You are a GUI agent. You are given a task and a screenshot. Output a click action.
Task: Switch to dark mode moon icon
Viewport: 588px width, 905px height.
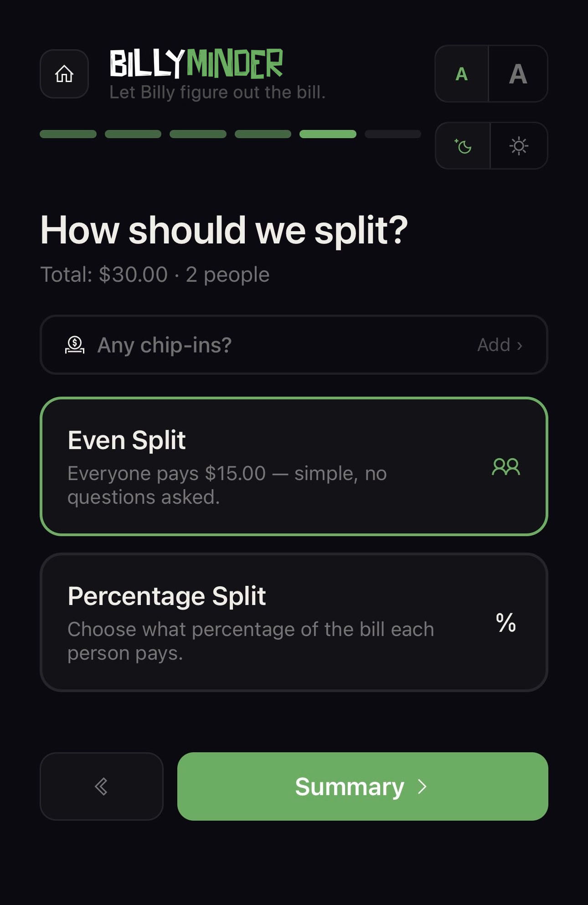(463, 146)
